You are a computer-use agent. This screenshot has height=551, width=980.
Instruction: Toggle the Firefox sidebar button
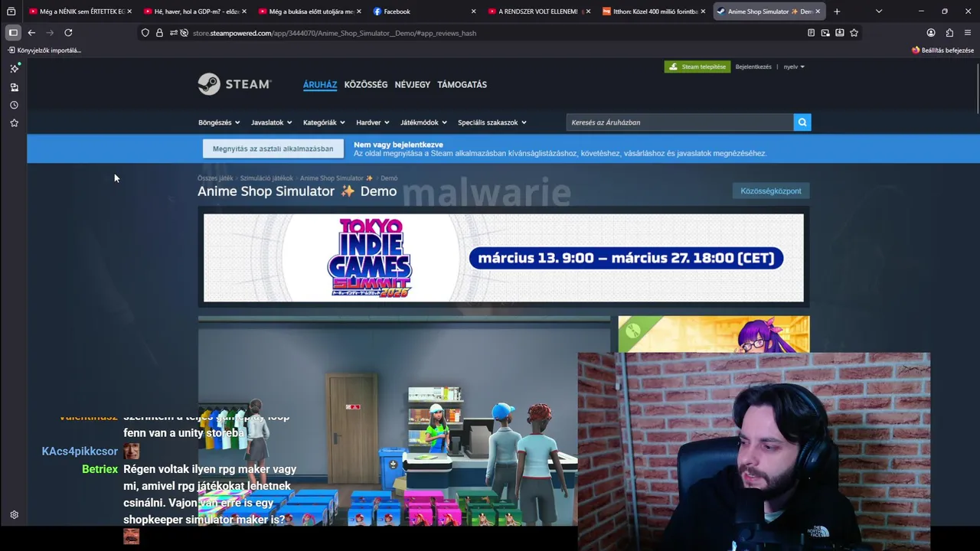click(x=13, y=33)
